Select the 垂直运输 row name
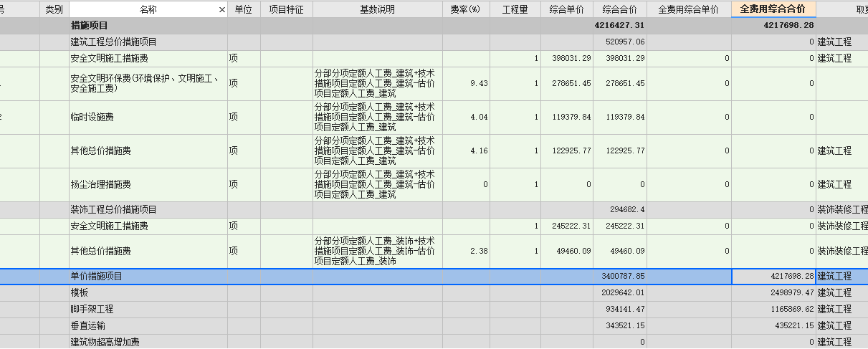This screenshot has height=349, width=868. click(x=87, y=326)
